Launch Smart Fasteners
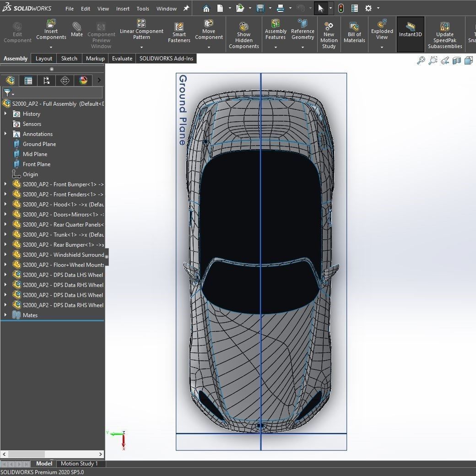 (x=179, y=33)
